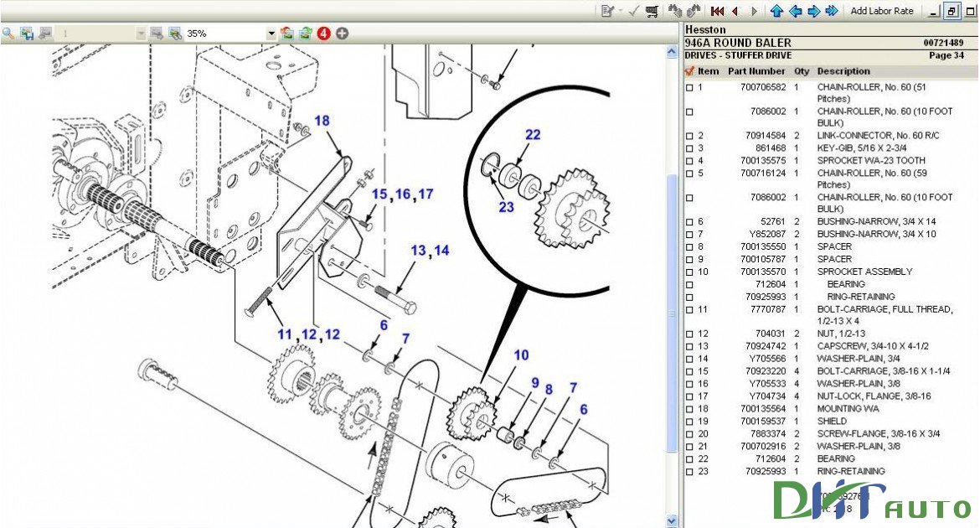The height and width of the screenshot is (528, 980).
Task: Click the binoculars find icon
Action: click(x=674, y=11)
